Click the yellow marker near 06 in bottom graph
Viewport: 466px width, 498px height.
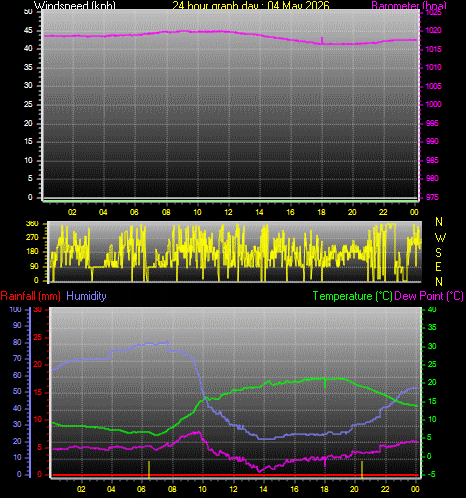pos(149,469)
